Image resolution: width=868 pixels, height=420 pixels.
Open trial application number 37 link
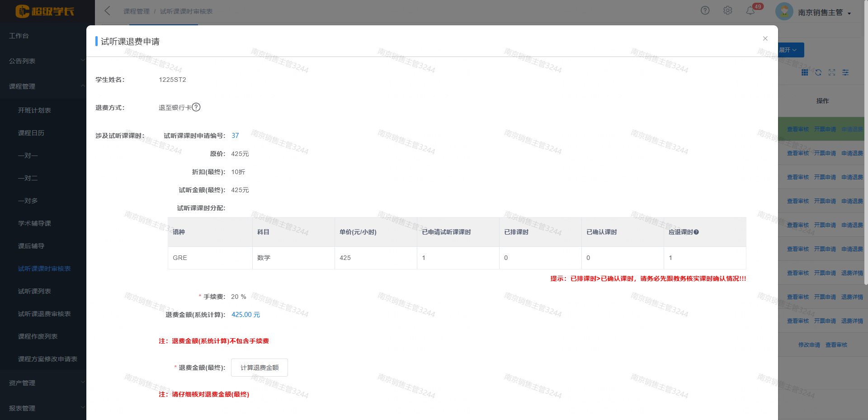(235, 136)
